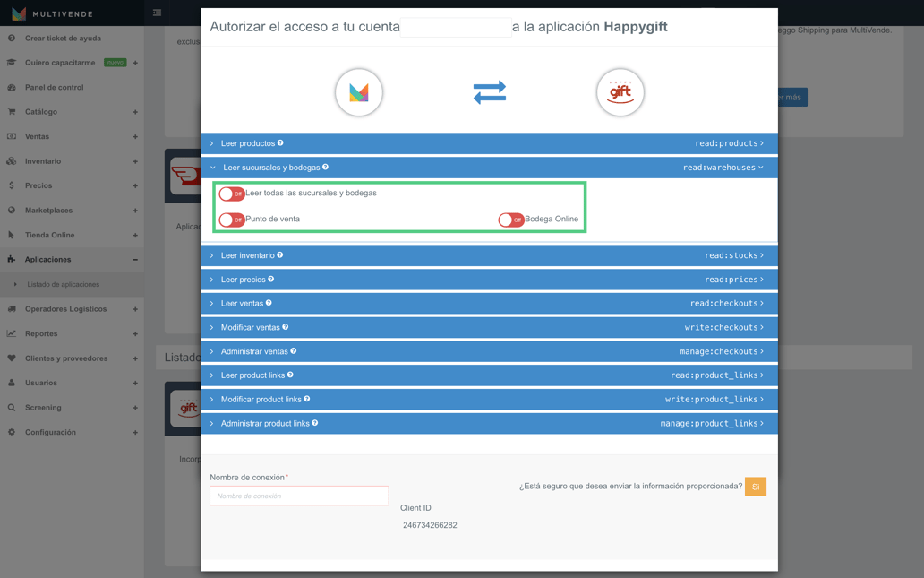The image size is (924, 578).
Task: Click the Aplicaciones puzzle icon in sidebar
Action: 12,259
